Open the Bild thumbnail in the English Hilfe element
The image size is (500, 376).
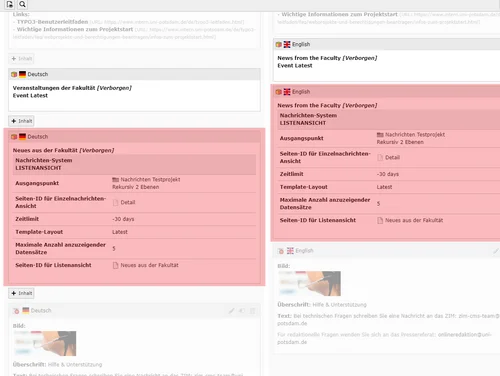pyautogui.click(x=309, y=283)
